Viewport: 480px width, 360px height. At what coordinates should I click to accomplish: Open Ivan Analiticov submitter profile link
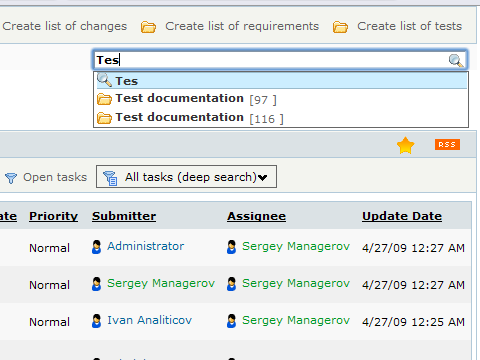tap(149, 320)
